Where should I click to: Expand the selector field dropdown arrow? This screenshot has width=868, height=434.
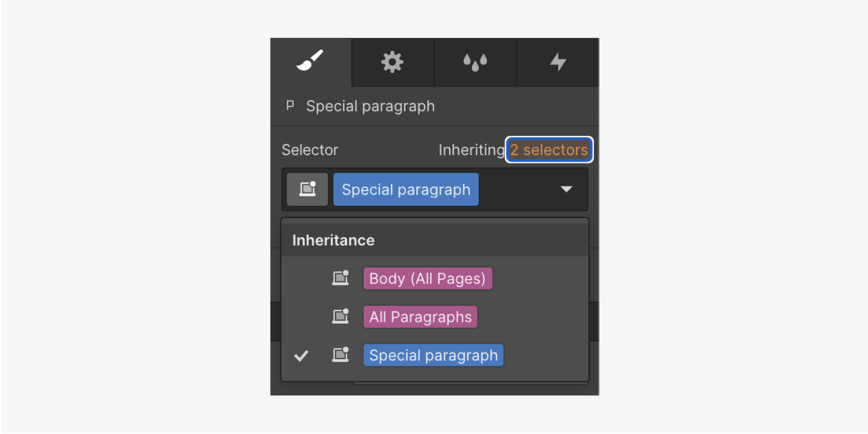coord(566,190)
